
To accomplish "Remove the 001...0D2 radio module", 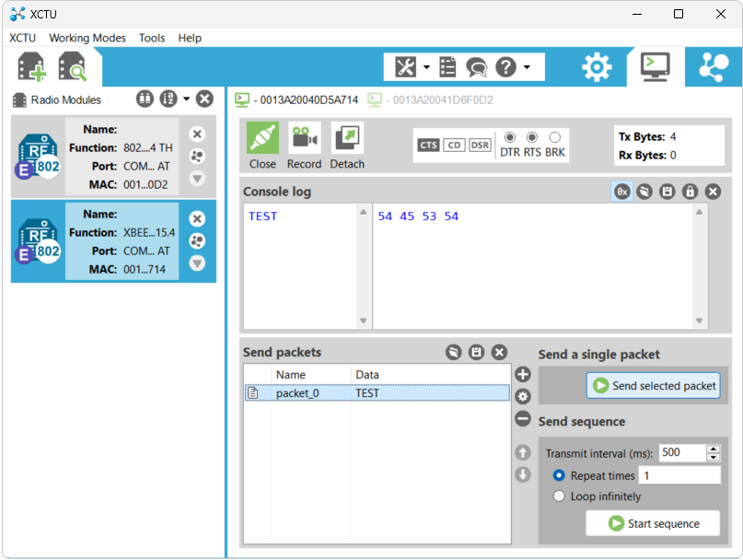I will point(197,134).
